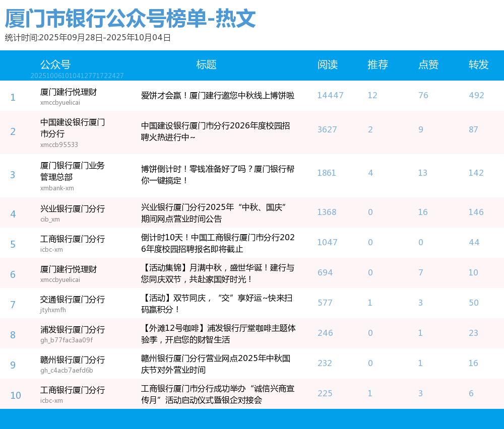Select the 点赞 column header
Viewport: 504px width, 429px height.
point(428,64)
